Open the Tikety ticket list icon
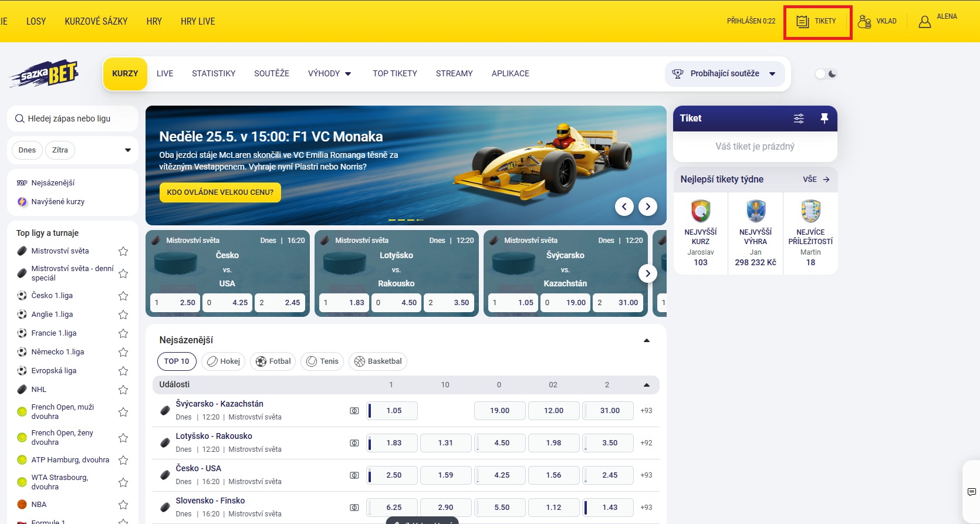This screenshot has height=524, width=980. click(803, 22)
